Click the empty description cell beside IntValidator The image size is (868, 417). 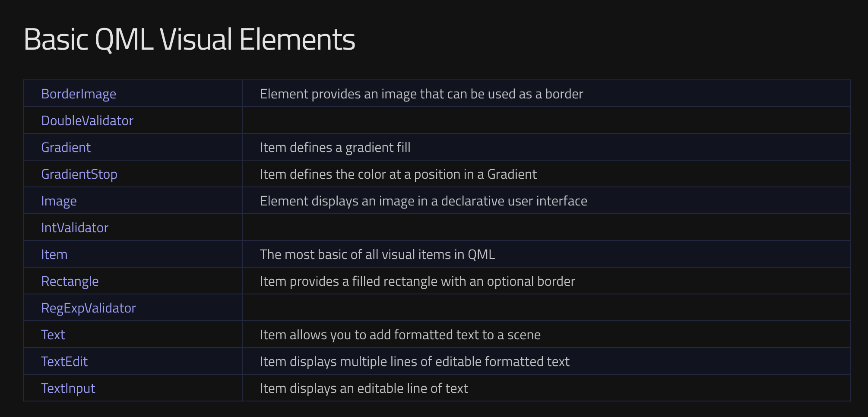(x=546, y=227)
